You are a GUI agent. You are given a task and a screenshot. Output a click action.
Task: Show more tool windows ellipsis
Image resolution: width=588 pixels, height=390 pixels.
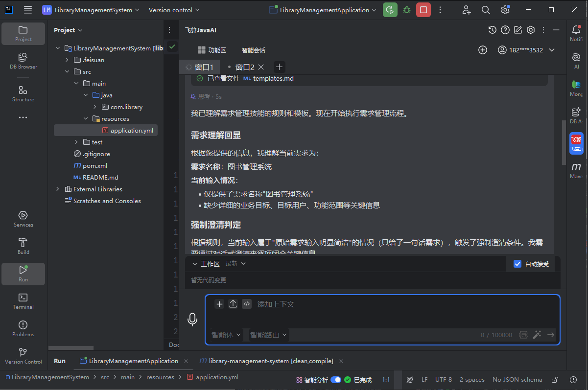(24, 117)
